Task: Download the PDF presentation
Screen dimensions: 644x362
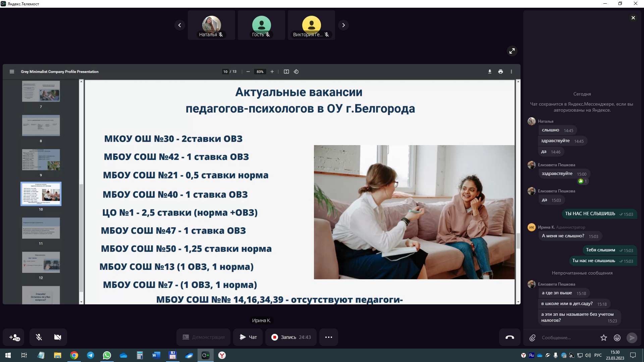Action: click(x=490, y=71)
